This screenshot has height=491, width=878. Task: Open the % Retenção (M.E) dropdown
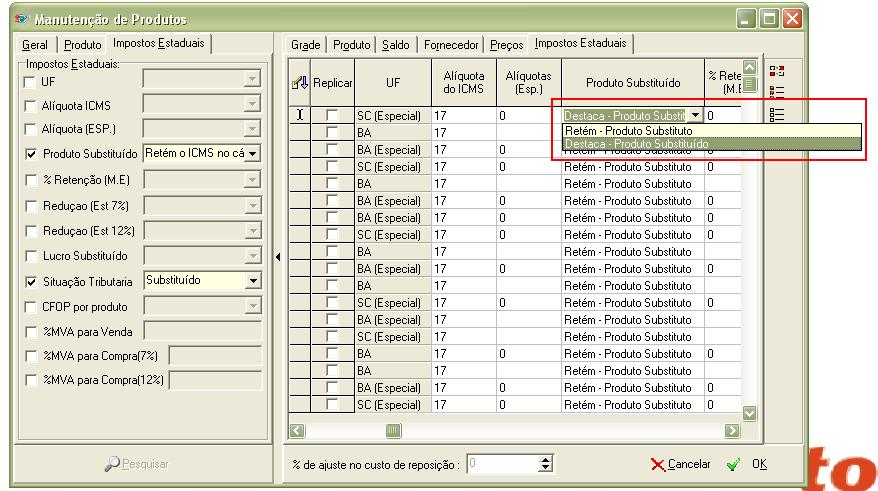253,180
